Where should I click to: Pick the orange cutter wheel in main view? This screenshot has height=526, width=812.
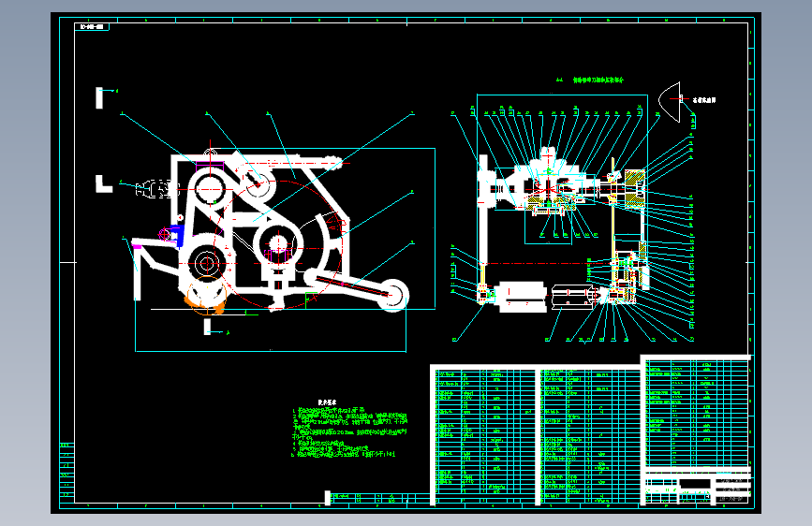[206, 297]
